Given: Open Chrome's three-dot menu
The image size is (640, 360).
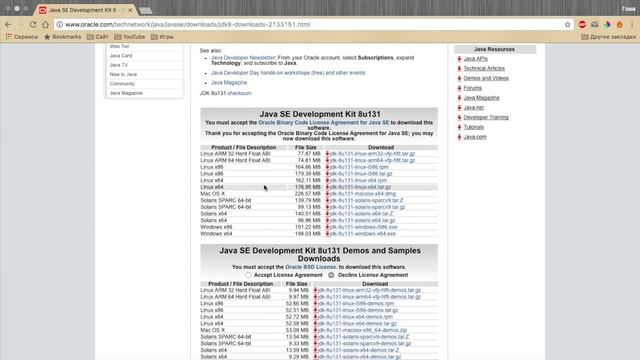Looking at the screenshot, I should 632,24.
